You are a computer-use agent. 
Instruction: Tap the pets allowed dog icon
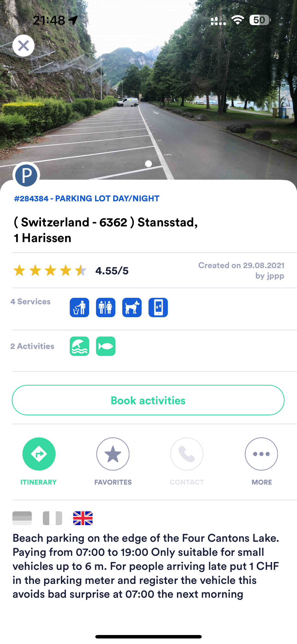click(x=132, y=307)
